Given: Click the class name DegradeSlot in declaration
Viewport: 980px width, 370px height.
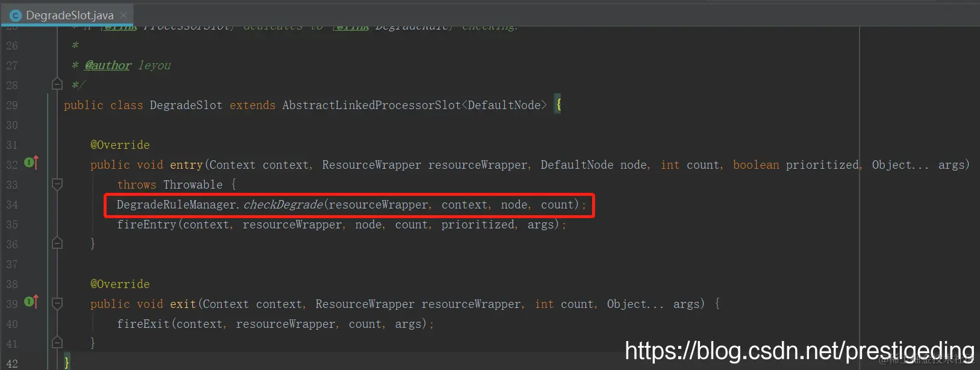Looking at the screenshot, I should click(186, 105).
